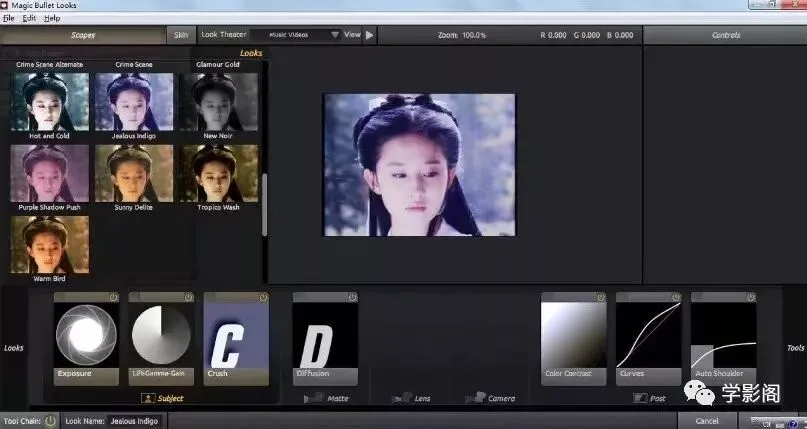Screen dimensions: 807x429
Task: Click the preview image in the viewer
Action: [x=419, y=165]
